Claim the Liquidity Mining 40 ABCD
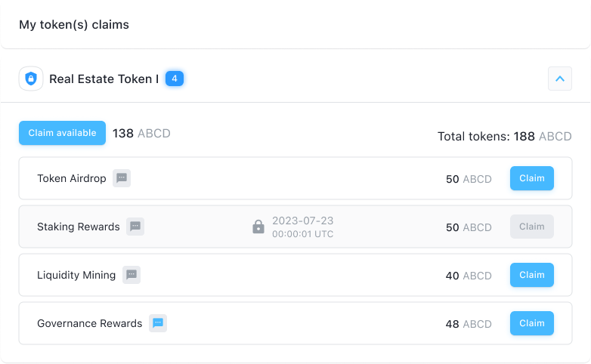This screenshot has height=364, width=591. [x=532, y=275]
